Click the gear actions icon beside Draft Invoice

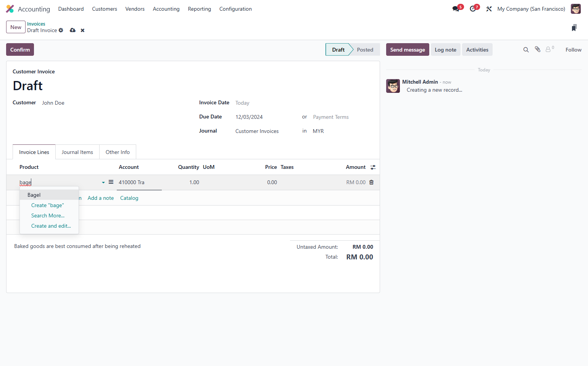61,30
